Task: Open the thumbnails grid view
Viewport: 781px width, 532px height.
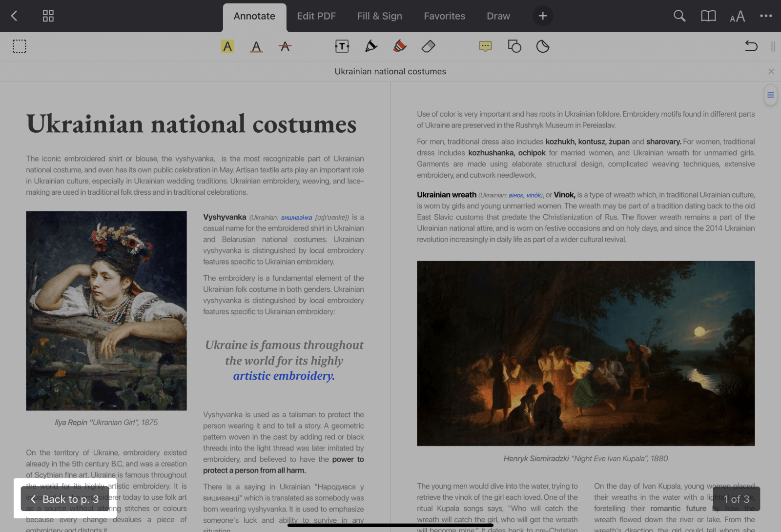Action: pyautogui.click(x=48, y=16)
